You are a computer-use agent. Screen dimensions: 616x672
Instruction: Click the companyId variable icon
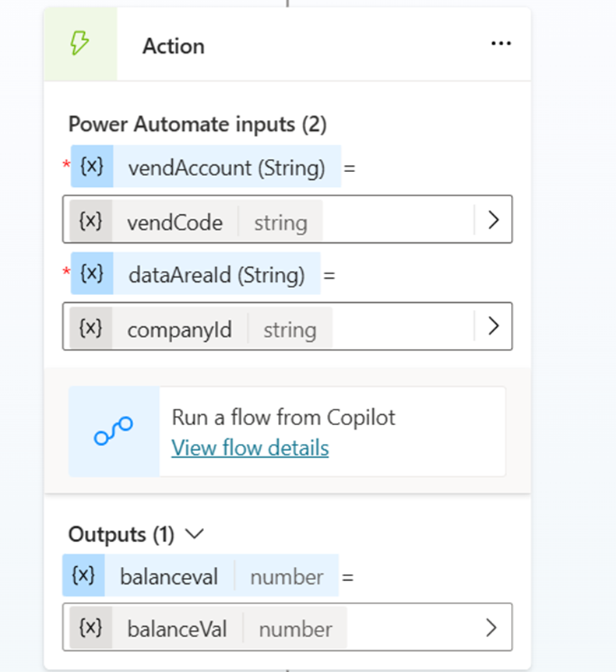(x=90, y=329)
